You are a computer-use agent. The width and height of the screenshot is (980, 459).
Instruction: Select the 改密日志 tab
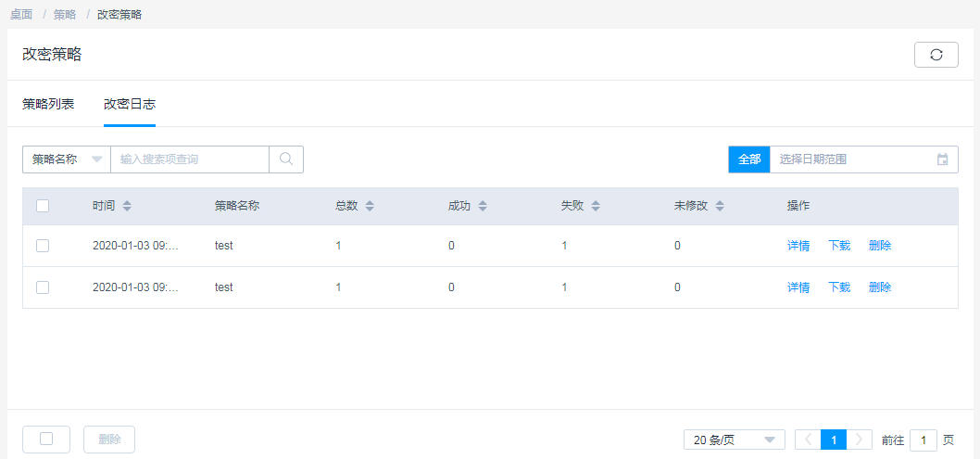pyautogui.click(x=130, y=104)
